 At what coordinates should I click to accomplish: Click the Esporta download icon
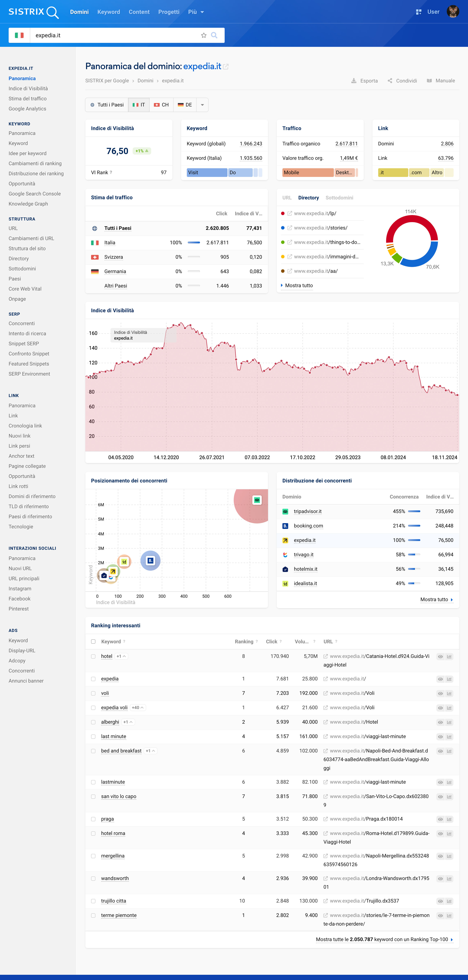(354, 81)
